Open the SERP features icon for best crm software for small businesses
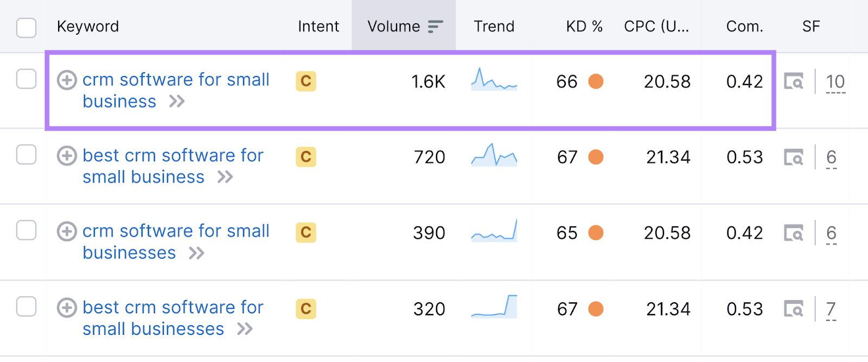 click(x=794, y=309)
